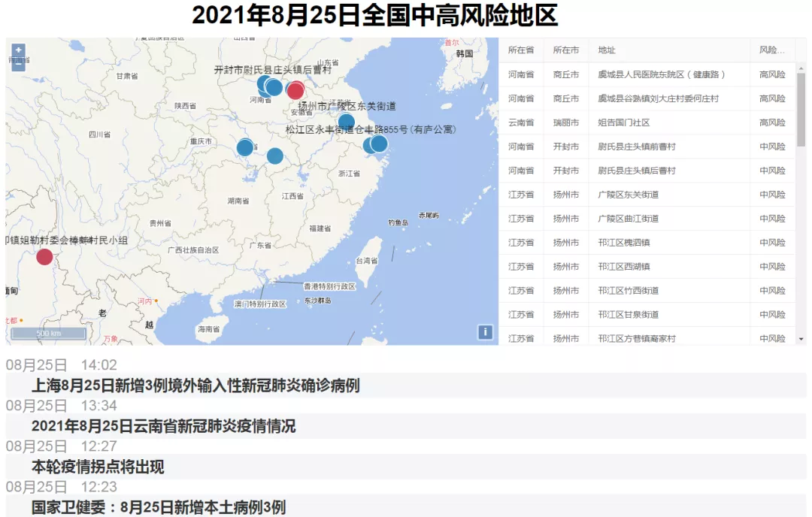Click the 08月25日 12:27 timestamp

click(x=61, y=446)
